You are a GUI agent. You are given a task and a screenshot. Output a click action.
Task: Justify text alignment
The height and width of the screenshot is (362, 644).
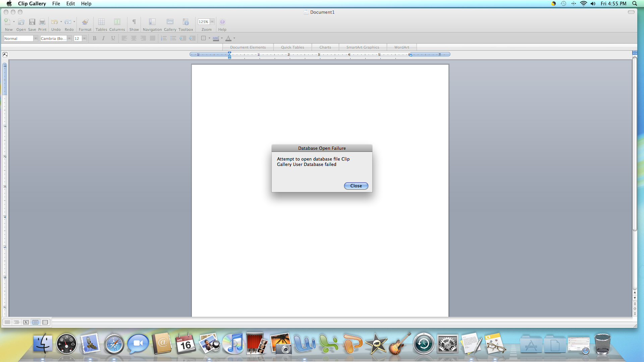[x=152, y=38]
